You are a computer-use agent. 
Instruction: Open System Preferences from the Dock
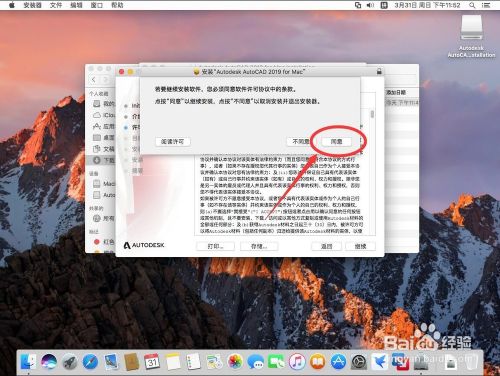(x=359, y=362)
